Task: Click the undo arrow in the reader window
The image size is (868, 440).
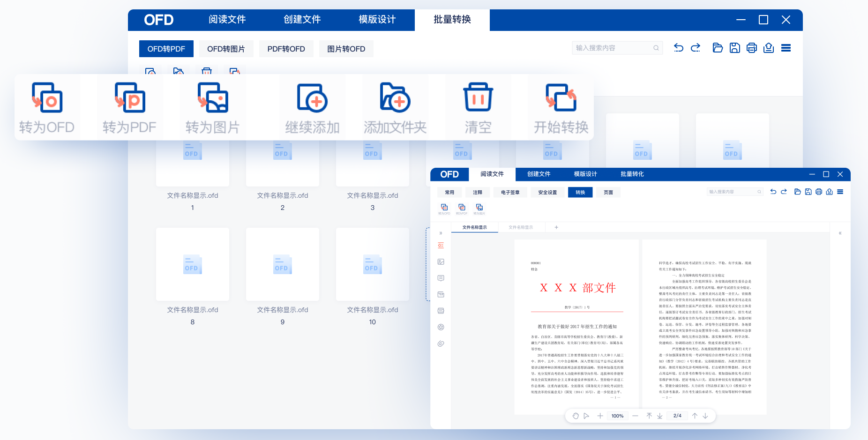Action: [x=773, y=192]
